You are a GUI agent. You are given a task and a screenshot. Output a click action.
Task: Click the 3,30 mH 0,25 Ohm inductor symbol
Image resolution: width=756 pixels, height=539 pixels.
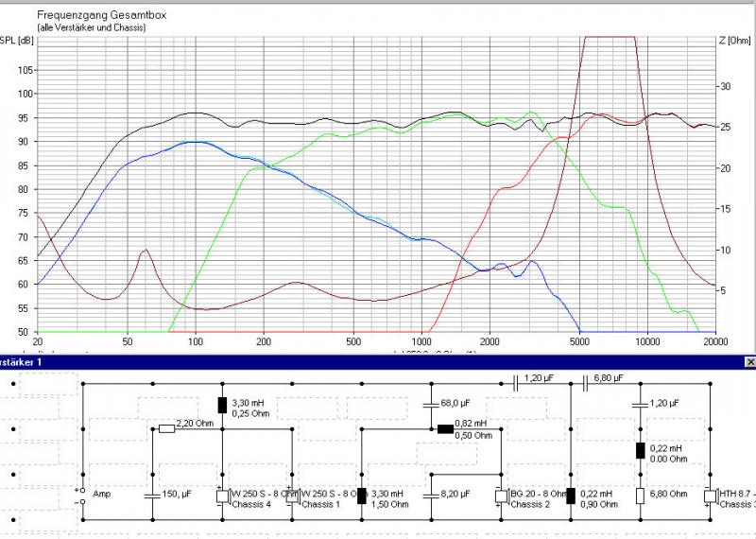pos(222,406)
